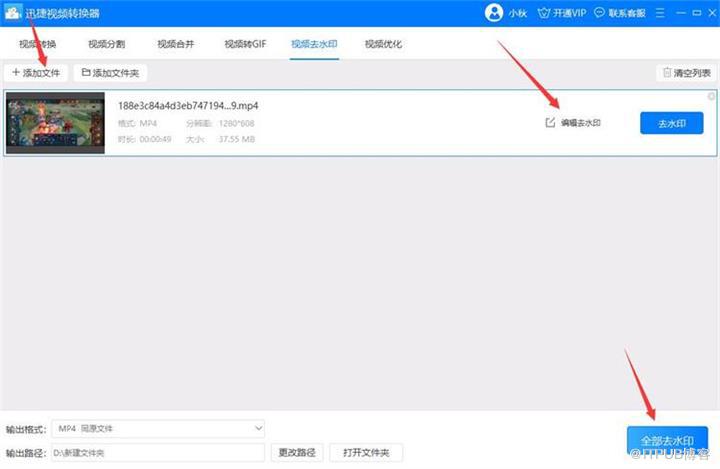Viewport: 720px width, 469px height.
Task: Click the 添加文件夹 button
Action: pos(110,73)
